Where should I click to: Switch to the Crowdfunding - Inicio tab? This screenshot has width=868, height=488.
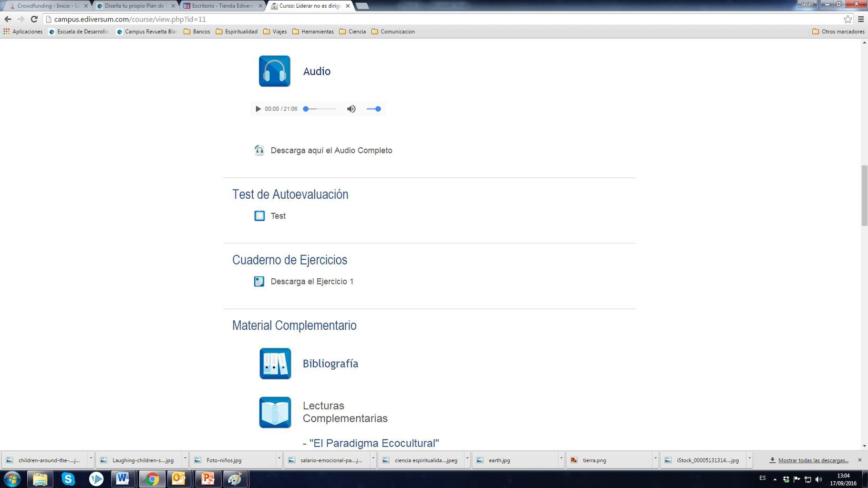pos(48,6)
